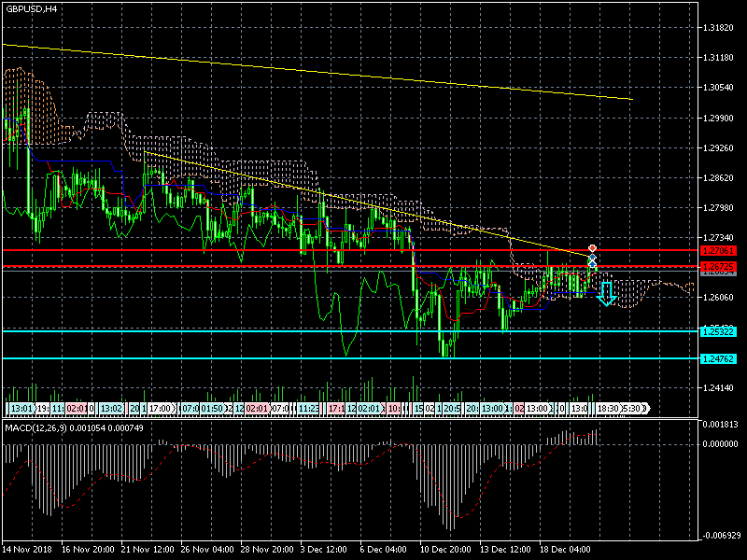Click the 17:00 event label on chart
Viewport: 747px width, 560px height.
pyautogui.click(x=161, y=409)
